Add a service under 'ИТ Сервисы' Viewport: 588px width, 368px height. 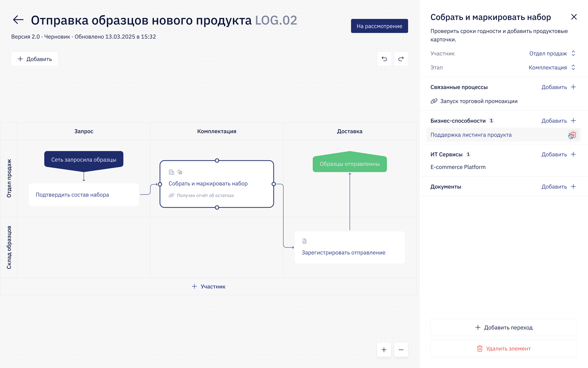click(559, 154)
